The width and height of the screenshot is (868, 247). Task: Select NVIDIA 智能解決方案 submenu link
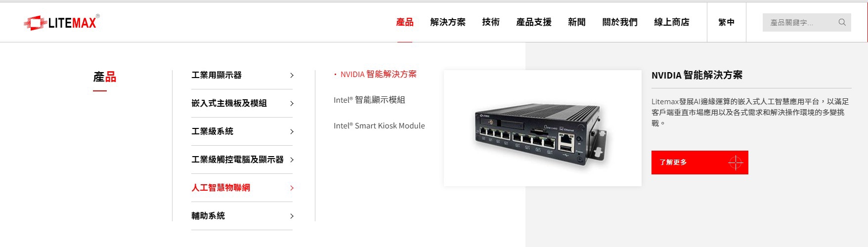point(378,74)
